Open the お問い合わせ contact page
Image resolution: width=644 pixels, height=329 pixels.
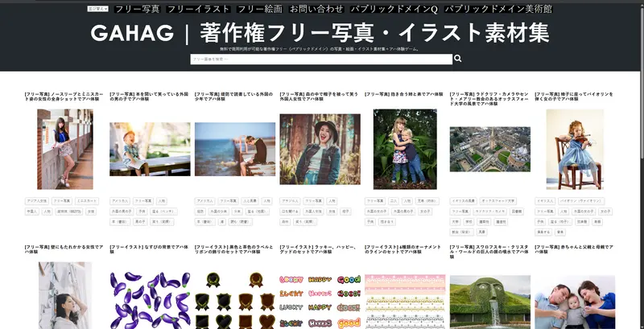tap(316, 9)
